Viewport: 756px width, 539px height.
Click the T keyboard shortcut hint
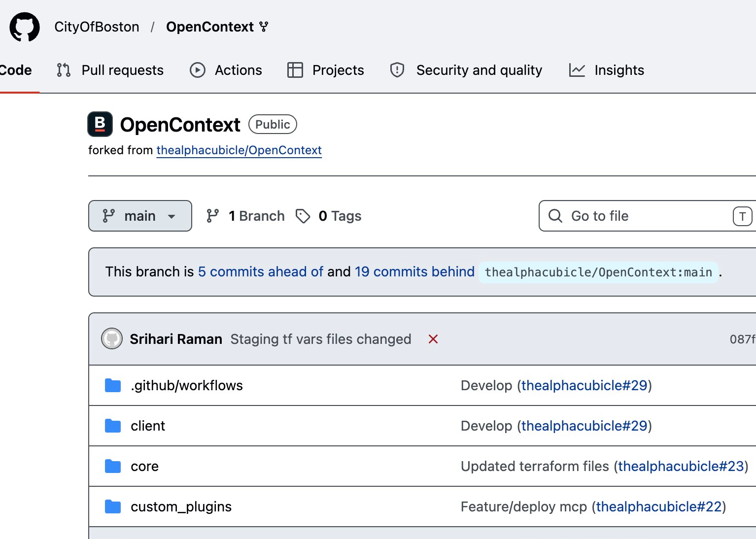click(742, 216)
